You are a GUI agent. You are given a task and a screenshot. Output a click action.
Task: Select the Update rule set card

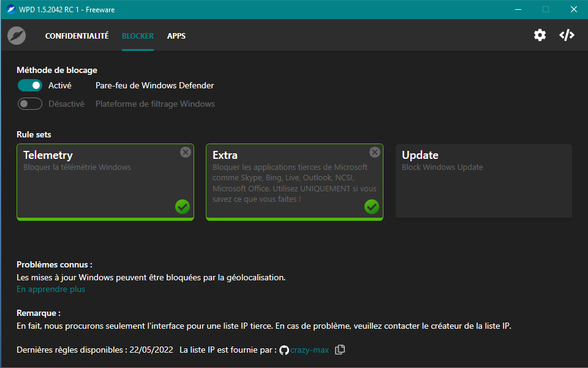[x=483, y=181]
